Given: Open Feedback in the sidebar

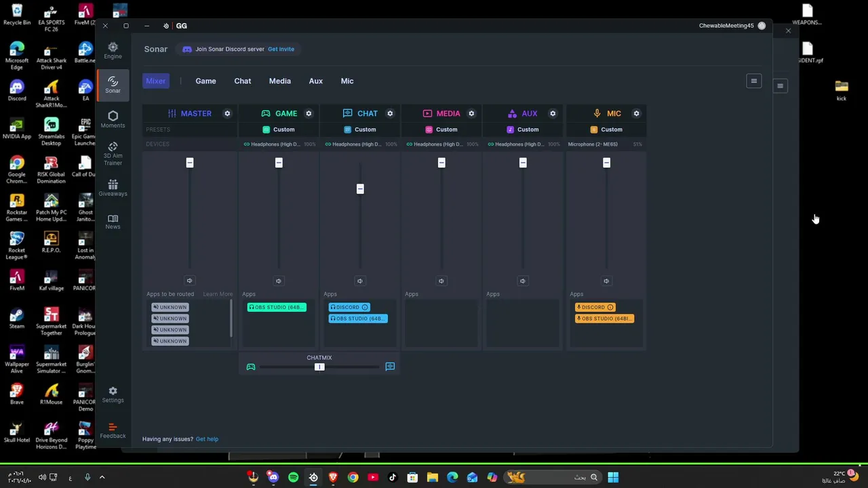Looking at the screenshot, I should pos(113,430).
